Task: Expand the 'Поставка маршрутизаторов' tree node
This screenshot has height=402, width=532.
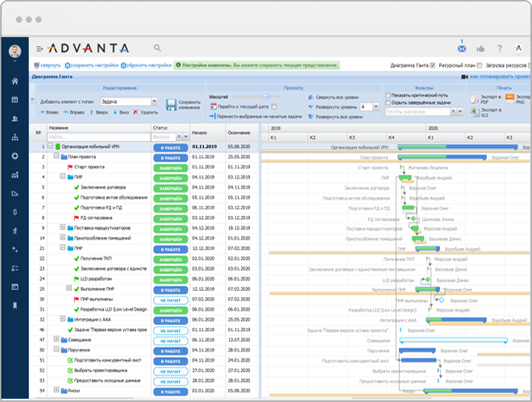Action: (x=63, y=227)
